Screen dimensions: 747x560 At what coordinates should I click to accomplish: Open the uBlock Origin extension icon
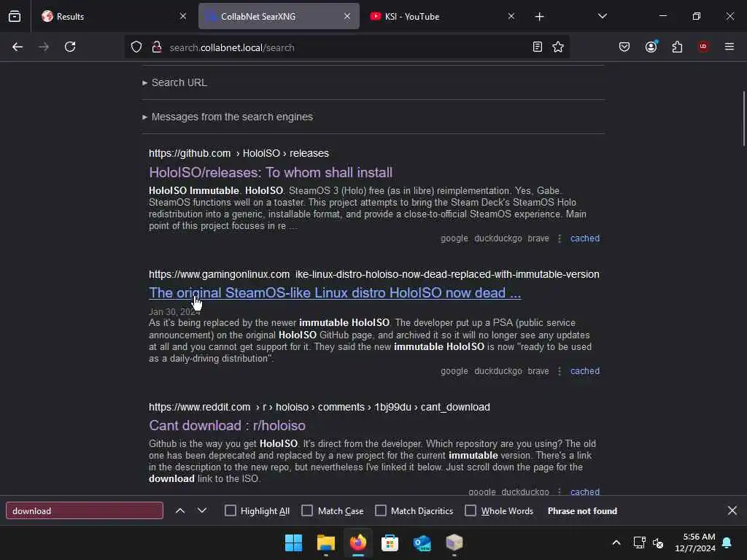pos(703,47)
